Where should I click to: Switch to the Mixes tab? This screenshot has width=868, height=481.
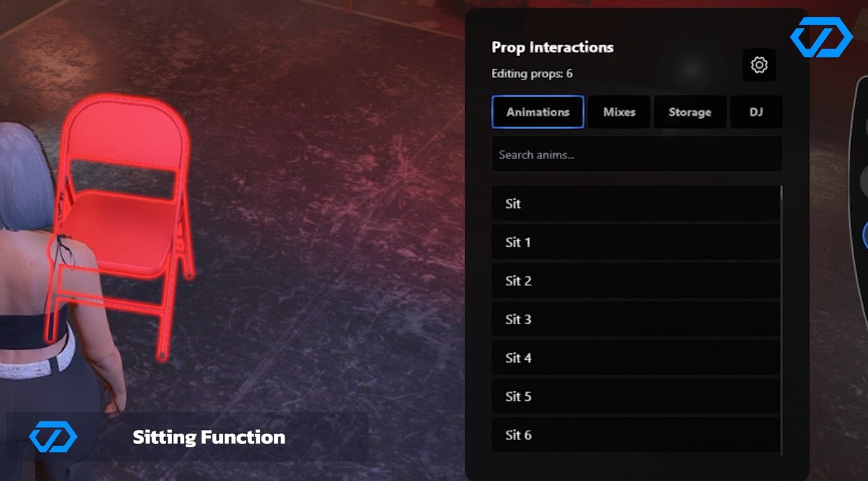[619, 111]
